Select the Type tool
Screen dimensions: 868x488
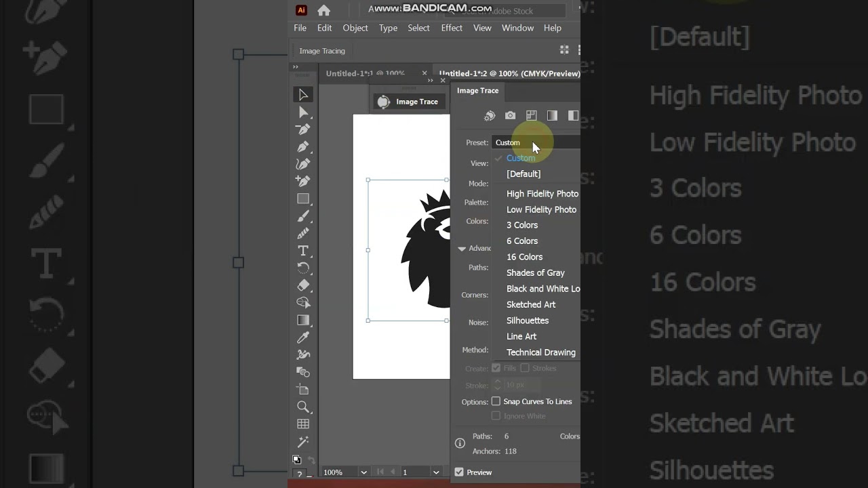coord(303,251)
